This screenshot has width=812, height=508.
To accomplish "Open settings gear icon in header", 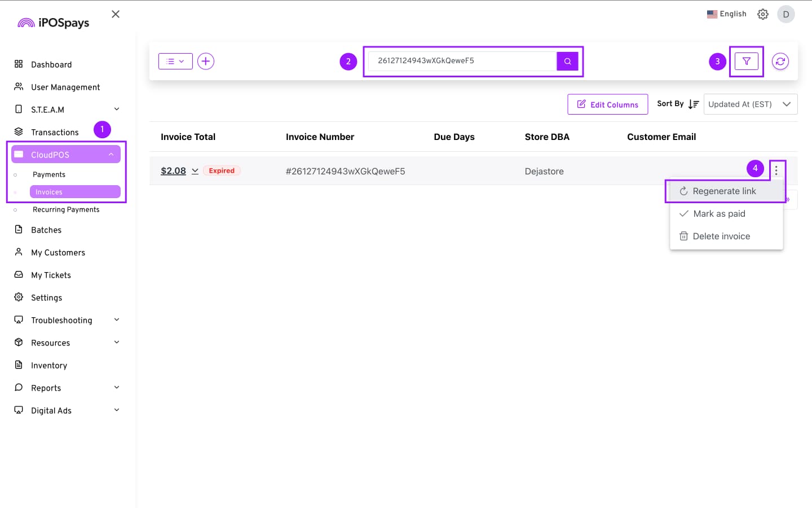I will click(762, 14).
